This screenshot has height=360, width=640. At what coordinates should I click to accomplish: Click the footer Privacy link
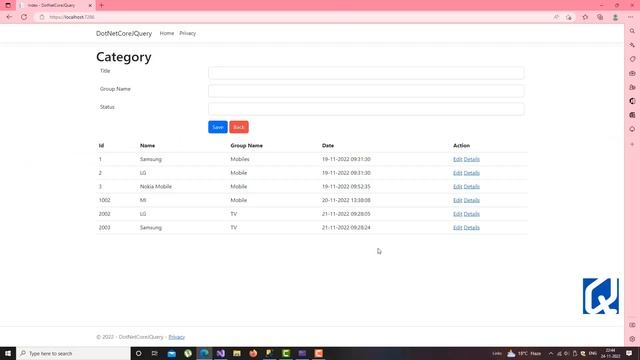pyautogui.click(x=176, y=337)
